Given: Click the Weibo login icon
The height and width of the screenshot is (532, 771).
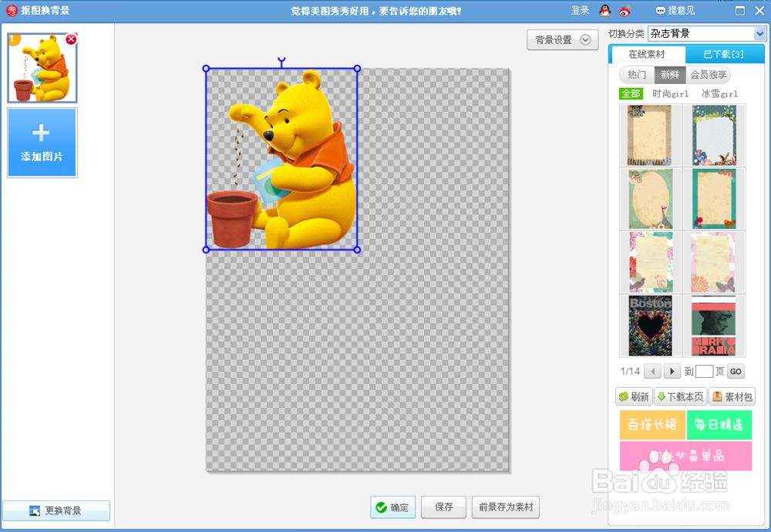Looking at the screenshot, I should [625, 10].
